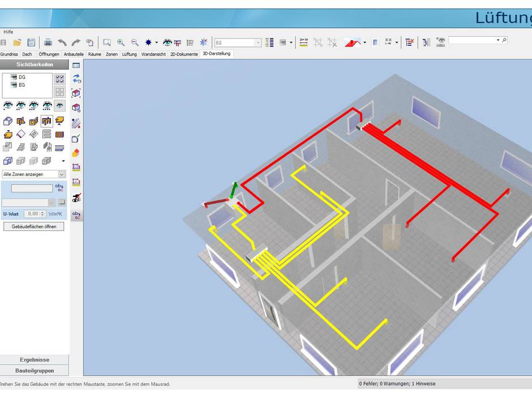Image resolution: width=532 pixels, height=399 pixels.
Task: Click the U-Wert stepper field
Action: tap(34, 214)
